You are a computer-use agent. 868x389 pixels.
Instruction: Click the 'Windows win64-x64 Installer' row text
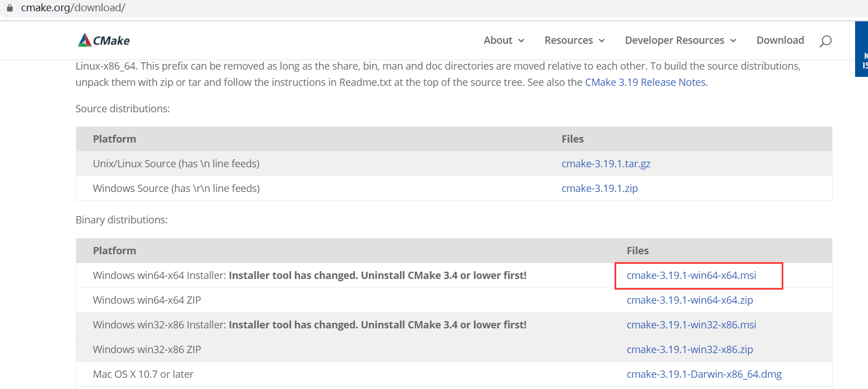(310, 276)
